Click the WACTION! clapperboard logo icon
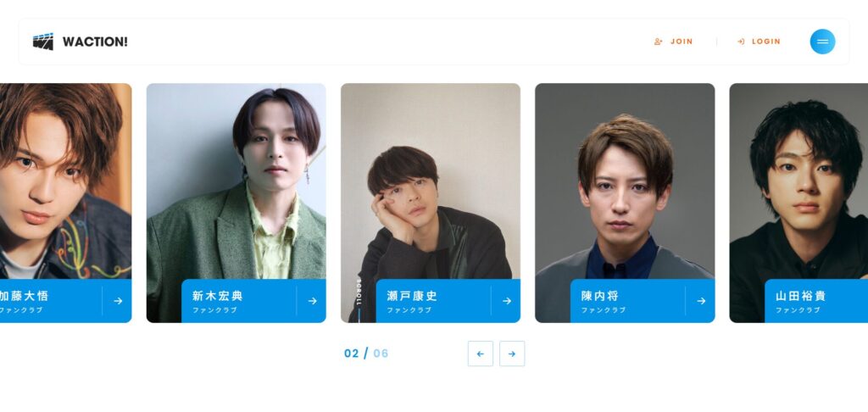Viewport: 868px width, 412px height. (x=43, y=42)
